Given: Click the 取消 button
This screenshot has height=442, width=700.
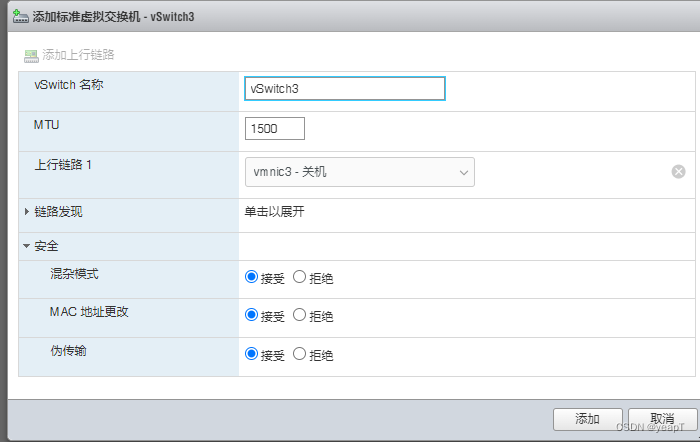Looking at the screenshot, I should [x=662, y=419].
